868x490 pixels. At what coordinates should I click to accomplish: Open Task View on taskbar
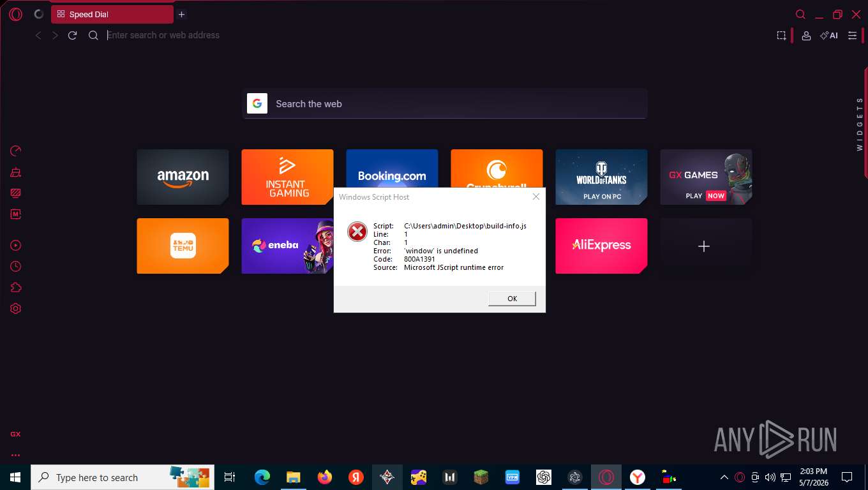coord(230,477)
